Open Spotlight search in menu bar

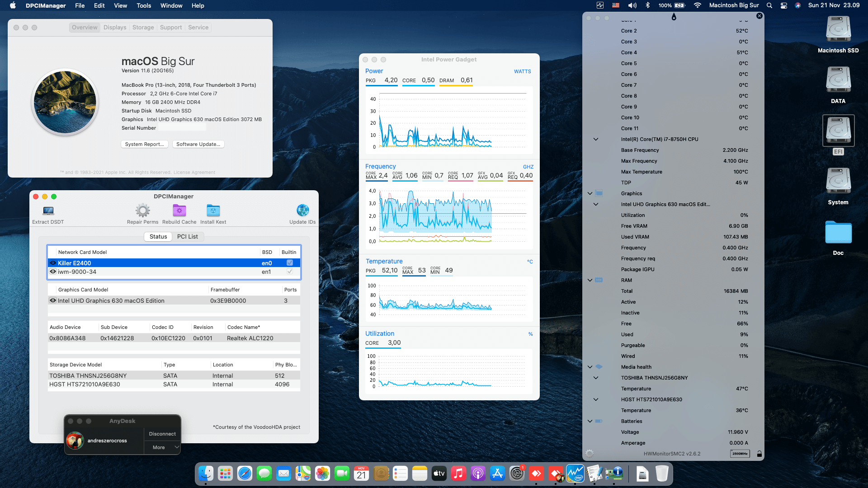click(769, 5)
